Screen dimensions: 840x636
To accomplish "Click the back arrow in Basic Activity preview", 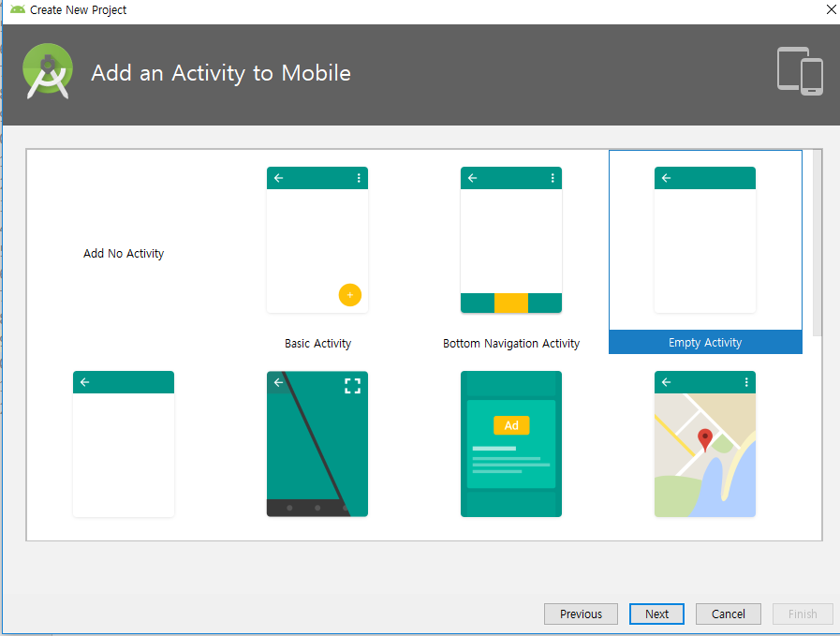I will [x=278, y=178].
